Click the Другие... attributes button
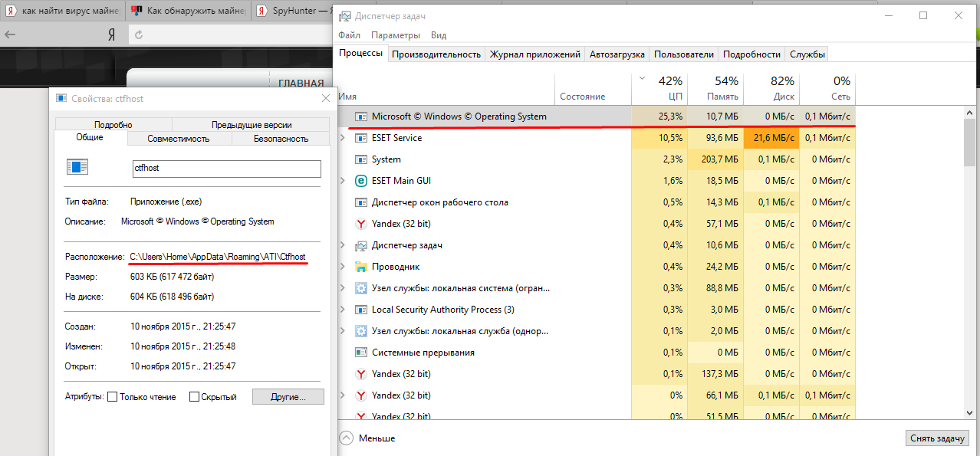Screen dimensions: 980x456 (288, 397)
